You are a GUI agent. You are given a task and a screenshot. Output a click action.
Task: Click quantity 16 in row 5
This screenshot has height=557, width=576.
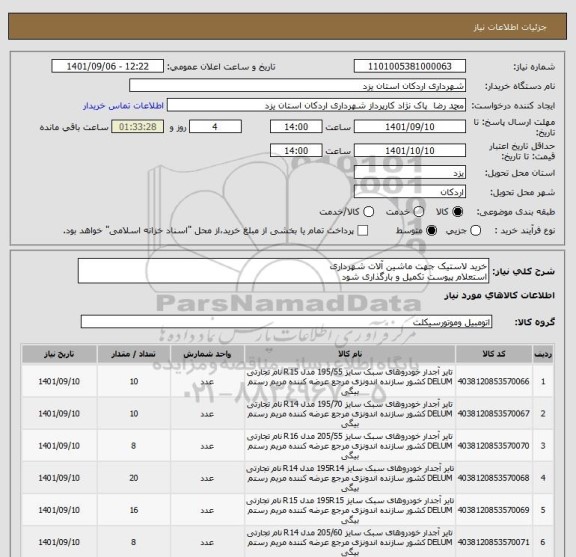coord(134,510)
